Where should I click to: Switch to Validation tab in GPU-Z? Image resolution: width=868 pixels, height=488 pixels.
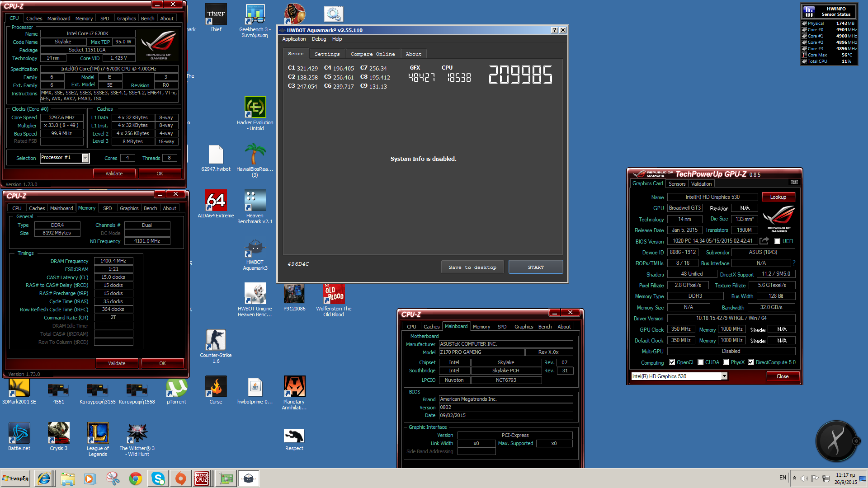701,184
